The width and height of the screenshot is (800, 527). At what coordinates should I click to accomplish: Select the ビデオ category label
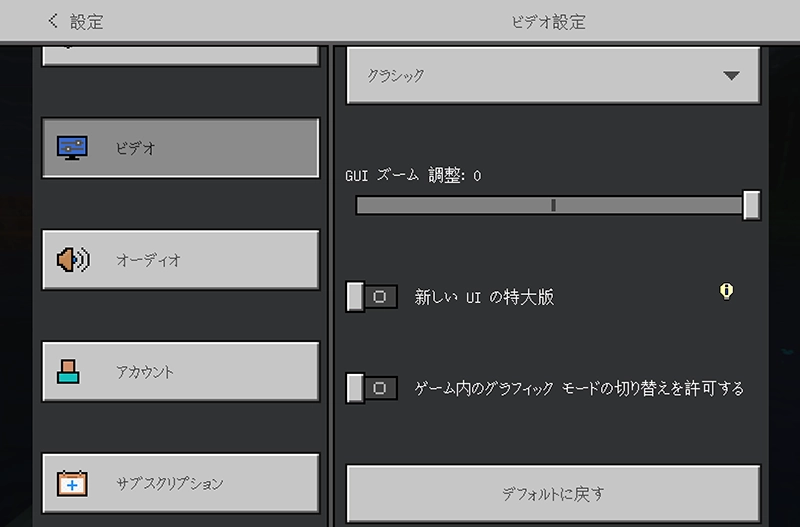(x=136, y=148)
